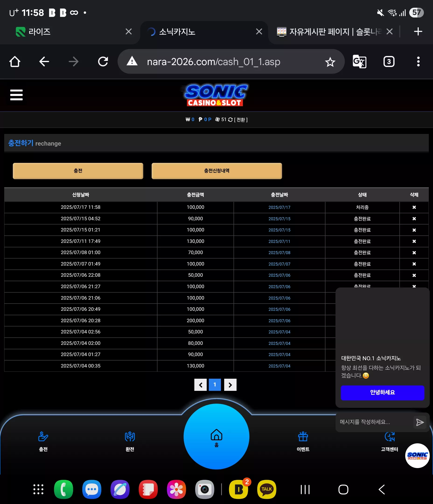Select the 처리중 status cell
This screenshot has width=433, height=504.
coord(362,207)
